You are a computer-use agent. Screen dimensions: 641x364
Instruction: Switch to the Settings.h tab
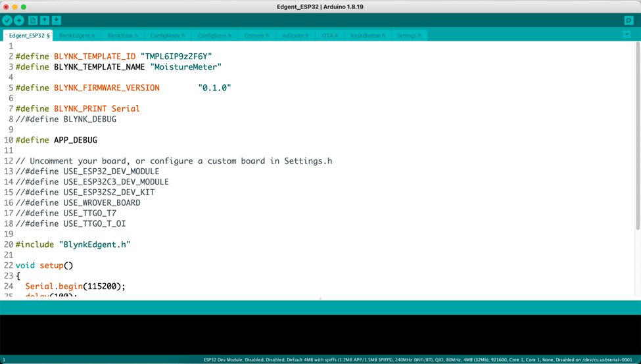tap(409, 35)
